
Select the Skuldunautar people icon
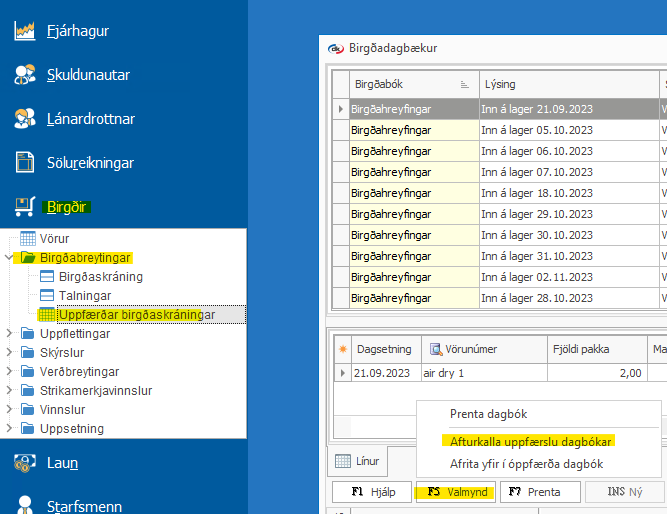(x=25, y=75)
